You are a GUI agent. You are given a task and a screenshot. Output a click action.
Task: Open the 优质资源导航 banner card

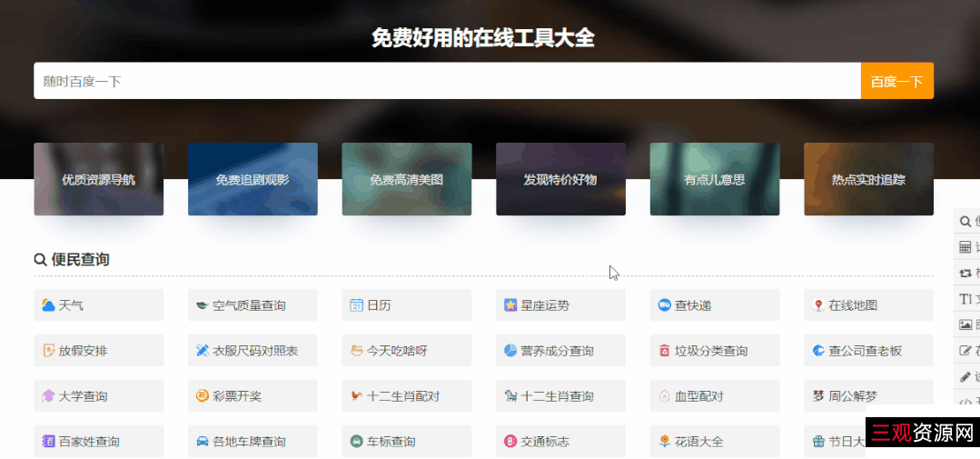[98, 179]
